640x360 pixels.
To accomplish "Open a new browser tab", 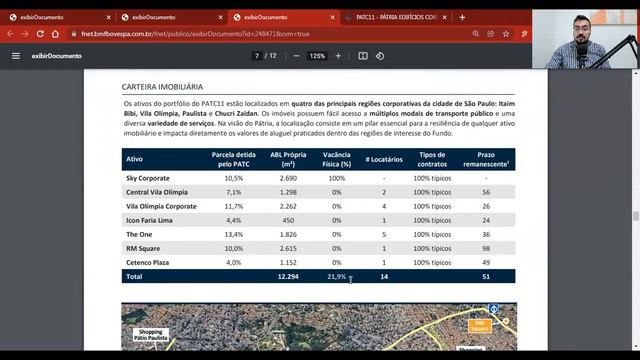I will (x=462, y=18).
